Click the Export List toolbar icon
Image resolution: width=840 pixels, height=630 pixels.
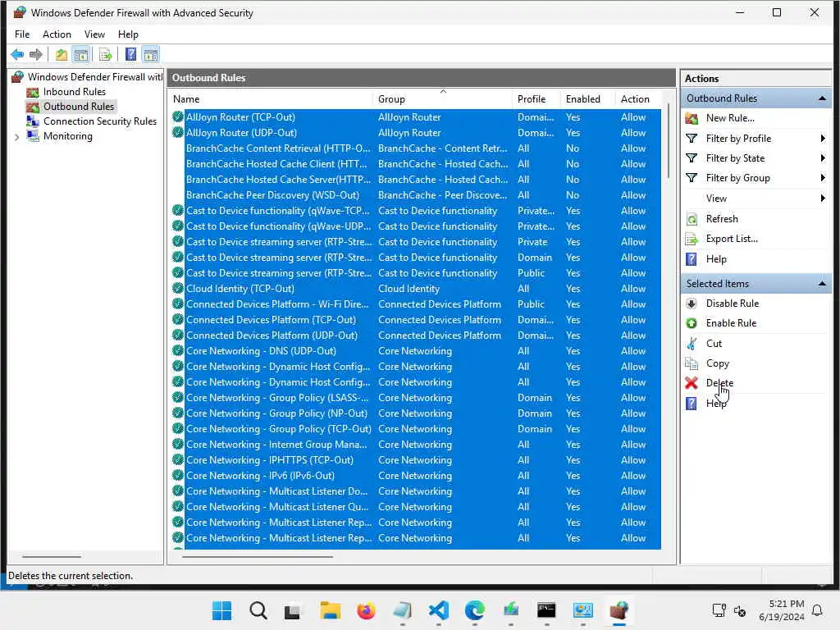coord(106,54)
